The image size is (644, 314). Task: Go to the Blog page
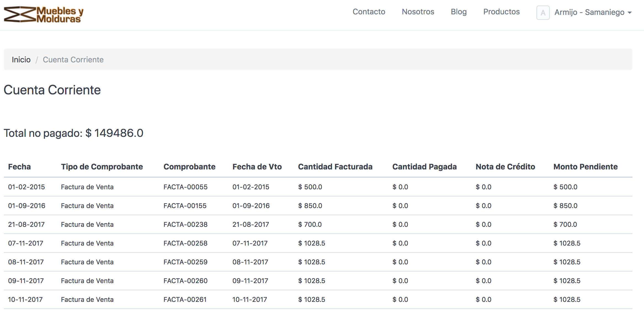pos(458,12)
